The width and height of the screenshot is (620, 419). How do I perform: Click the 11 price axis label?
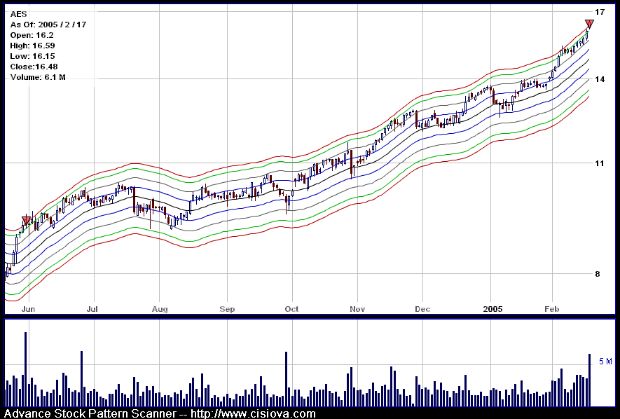[x=600, y=163]
